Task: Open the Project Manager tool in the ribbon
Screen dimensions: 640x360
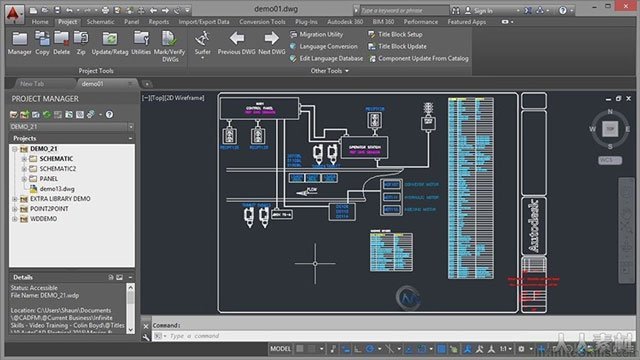Action: click(x=19, y=43)
